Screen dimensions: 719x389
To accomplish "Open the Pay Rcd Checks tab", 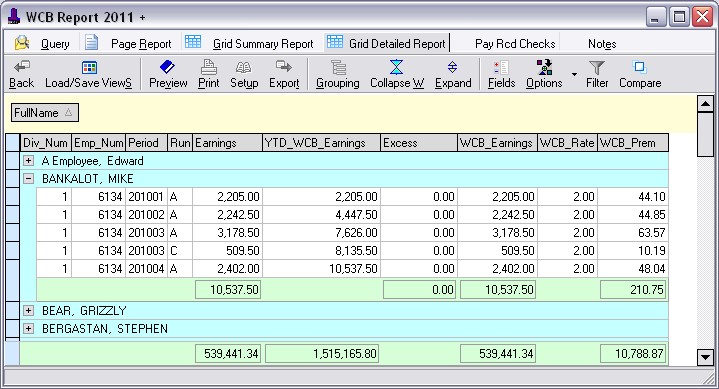I will (x=515, y=44).
